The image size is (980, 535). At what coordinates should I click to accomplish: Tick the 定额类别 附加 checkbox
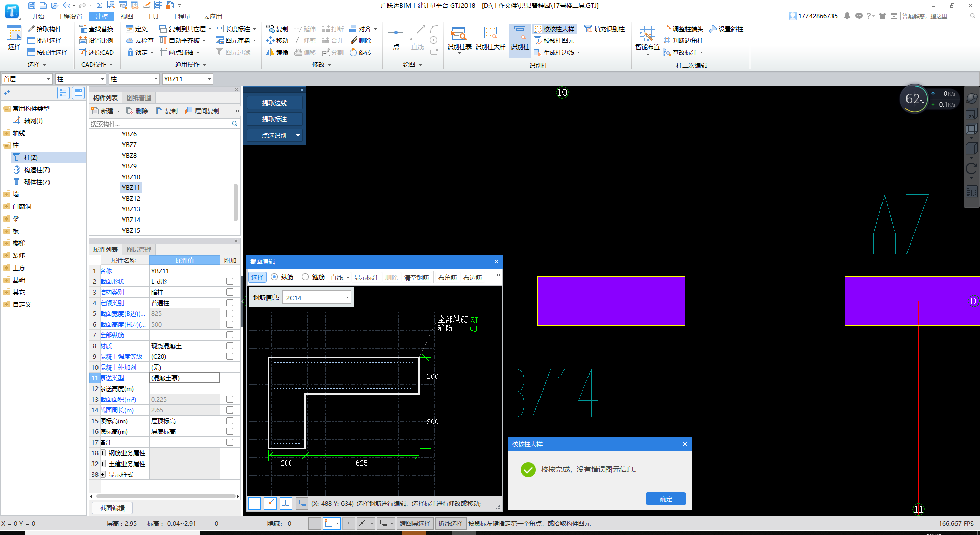(230, 303)
